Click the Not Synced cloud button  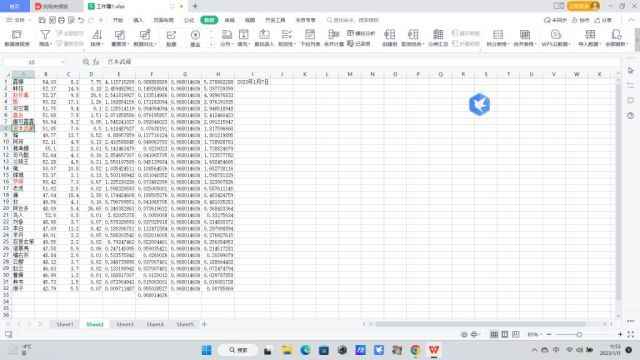coord(555,20)
